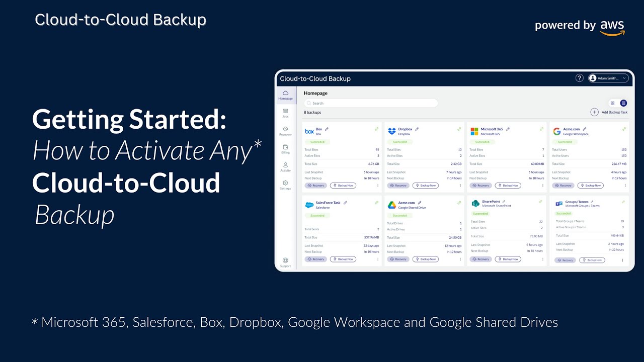644x362 pixels.
Task: Click the Google Shared Drive card link icon
Action: 459,203
